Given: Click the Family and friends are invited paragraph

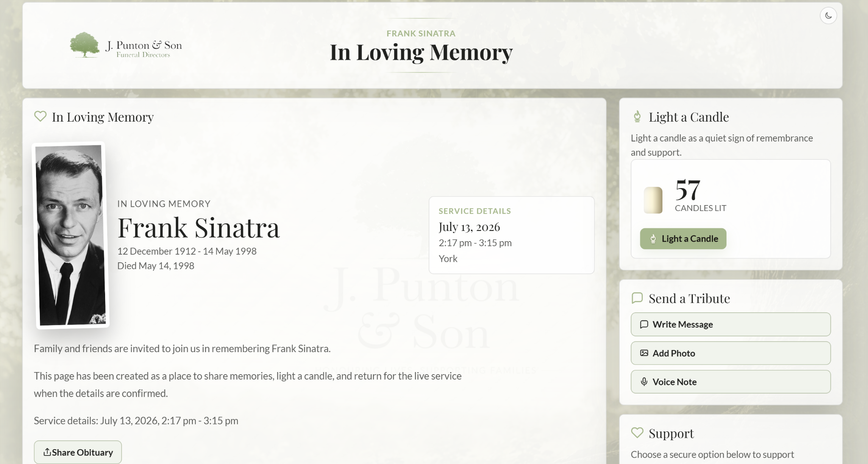Looking at the screenshot, I should 182,348.
